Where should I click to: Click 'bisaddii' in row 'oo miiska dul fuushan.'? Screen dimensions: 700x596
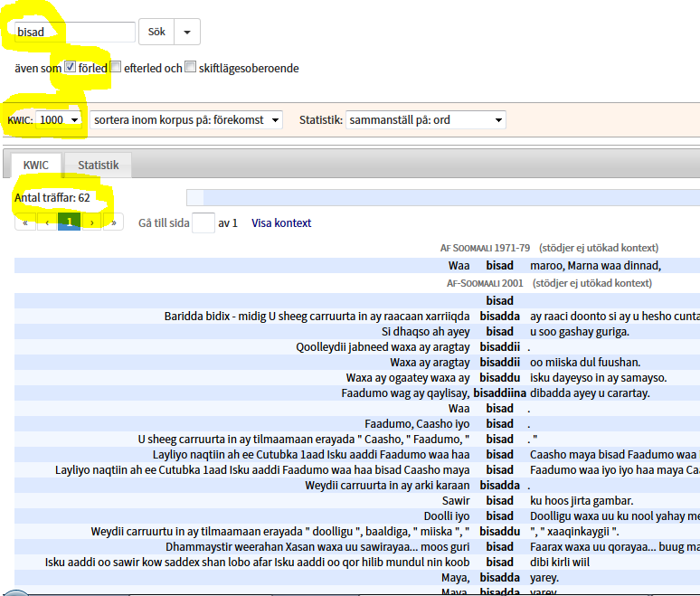pyautogui.click(x=499, y=363)
